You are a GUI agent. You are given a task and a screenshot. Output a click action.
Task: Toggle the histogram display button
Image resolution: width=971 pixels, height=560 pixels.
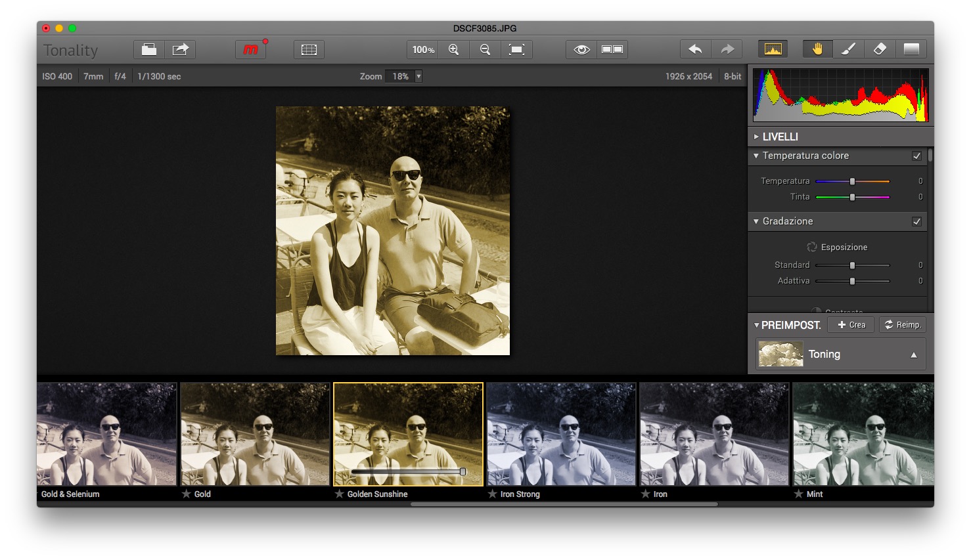click(773, 49)
